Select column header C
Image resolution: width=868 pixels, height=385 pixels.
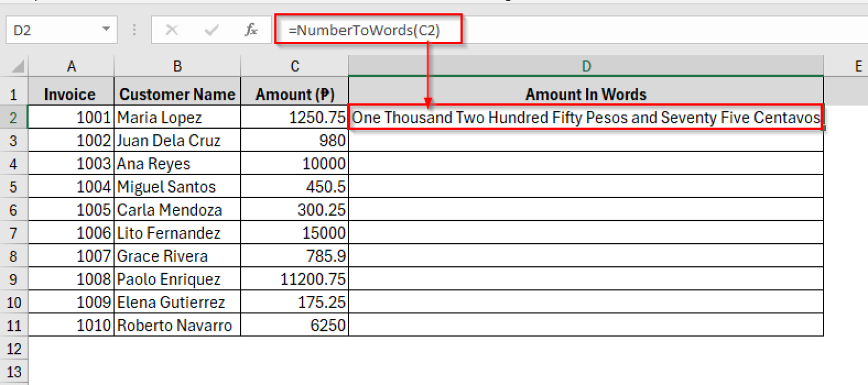pos(294,66)
